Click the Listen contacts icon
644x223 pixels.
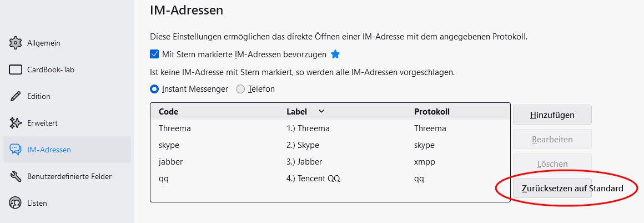pyautogui.click(x=16, y=203)
